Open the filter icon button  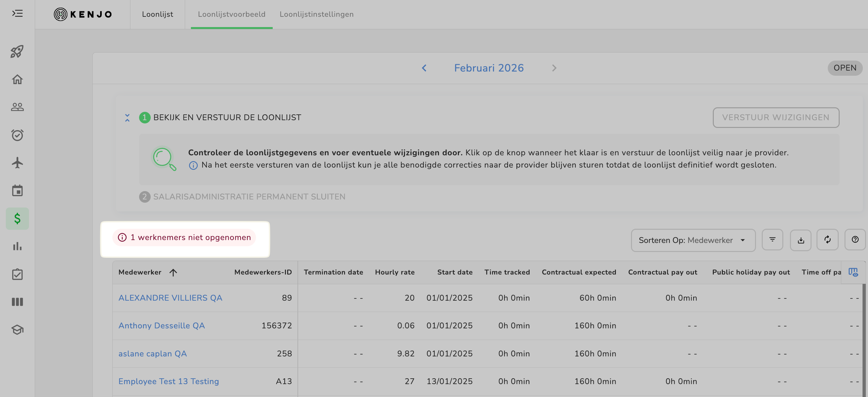(772, 240)
